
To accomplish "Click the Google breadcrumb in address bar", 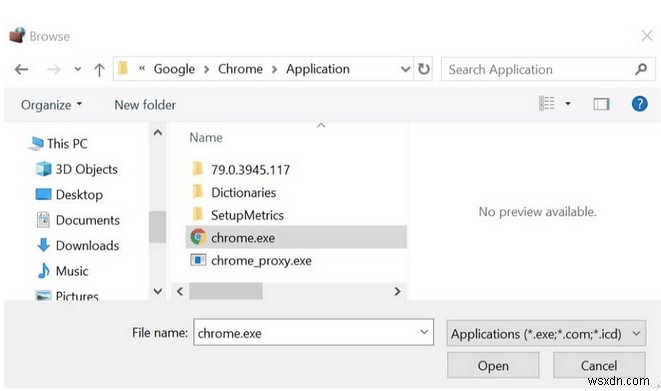I will (x=174, y=69).
